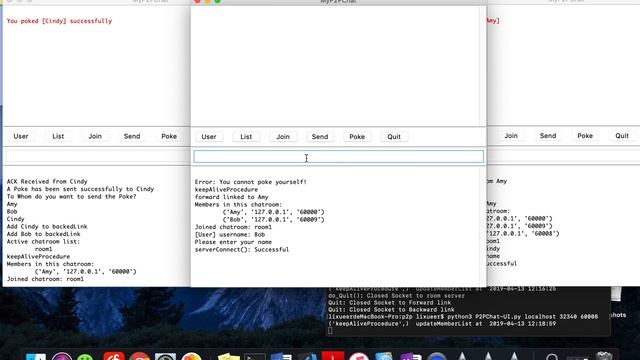Screen dimensions: 640x360
Task: Select 'A Poke has been sent successfully to Cindy'
Action: point(80,189)
